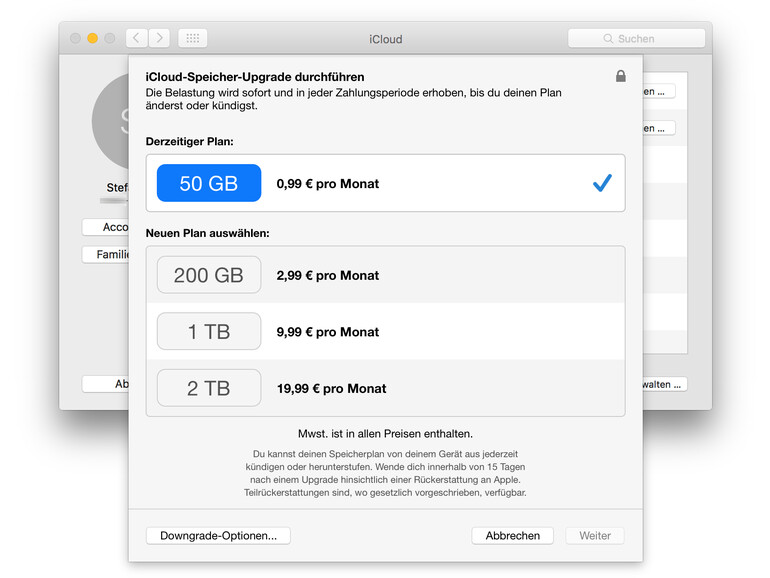The height and width of the screenshot is (578, 770).
Task: Click the '19,99 € pro Monat' price text
Action: (331, 388)
